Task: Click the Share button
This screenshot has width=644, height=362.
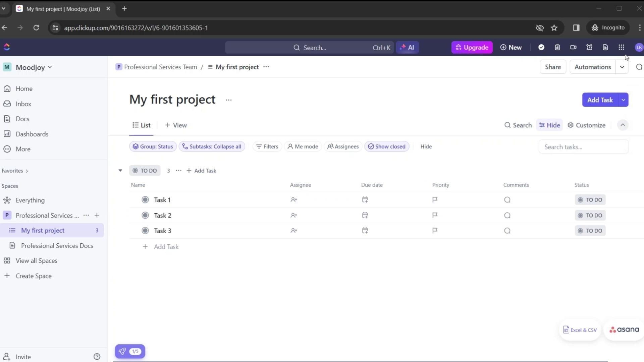Action: click(x=553, y=67)
